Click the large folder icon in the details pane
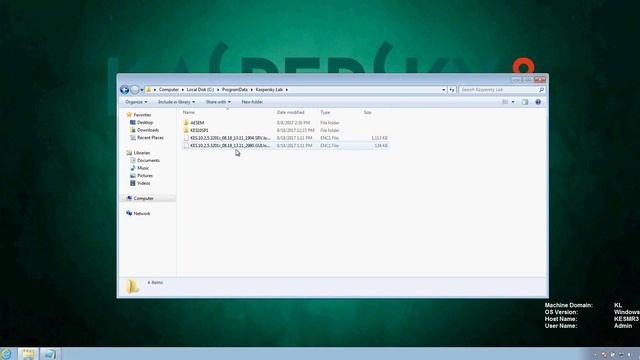This screenshot has width=640, height=360. pyautogui.click(x=132, y=287)
